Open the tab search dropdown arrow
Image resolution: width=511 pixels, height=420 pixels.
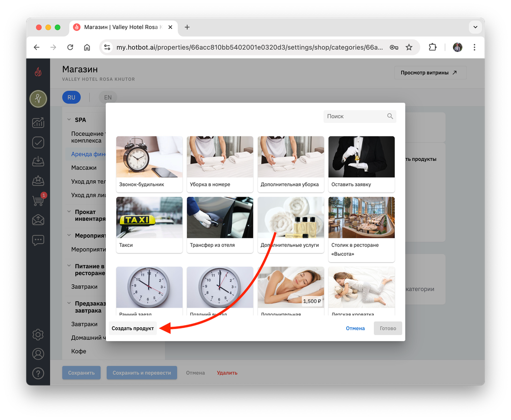tap(475, 27)
